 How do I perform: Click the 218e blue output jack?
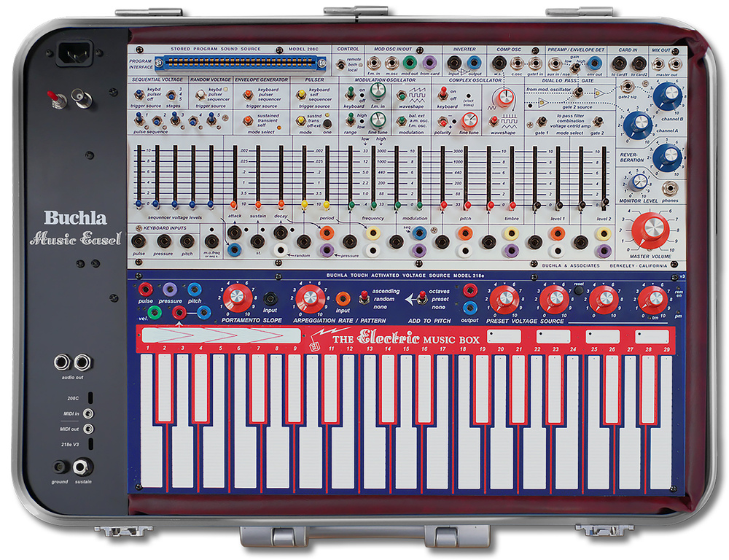[469, 308]
